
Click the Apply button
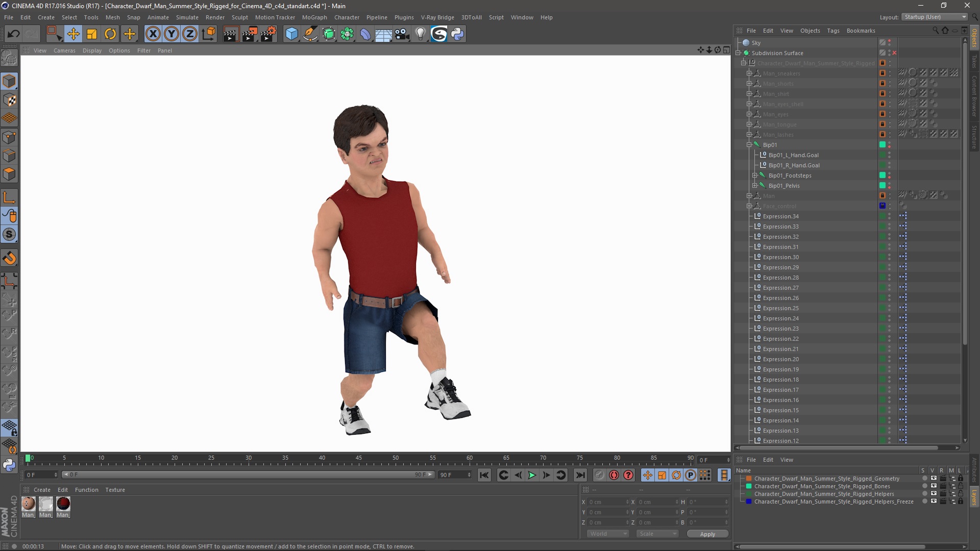[x=707, y=534]
